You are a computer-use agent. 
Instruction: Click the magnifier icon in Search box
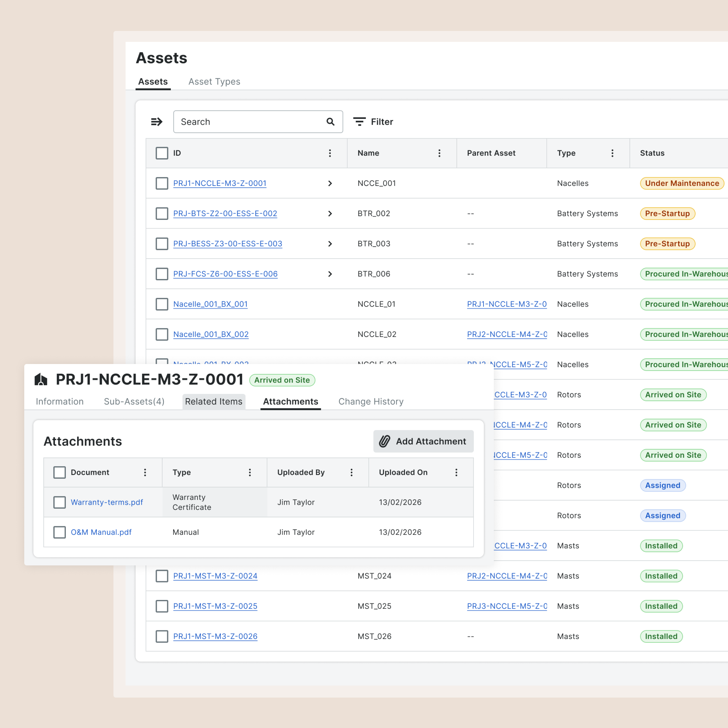330,122
